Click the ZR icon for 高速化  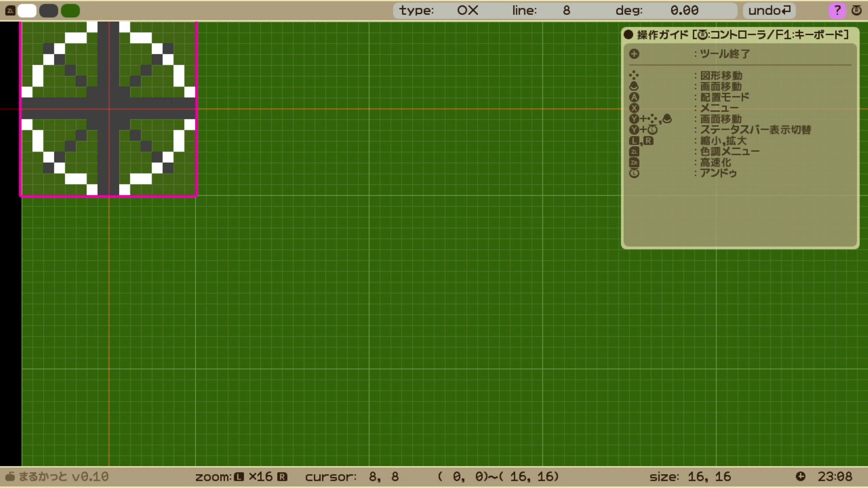pyautogui.click(x=634, y=163)
